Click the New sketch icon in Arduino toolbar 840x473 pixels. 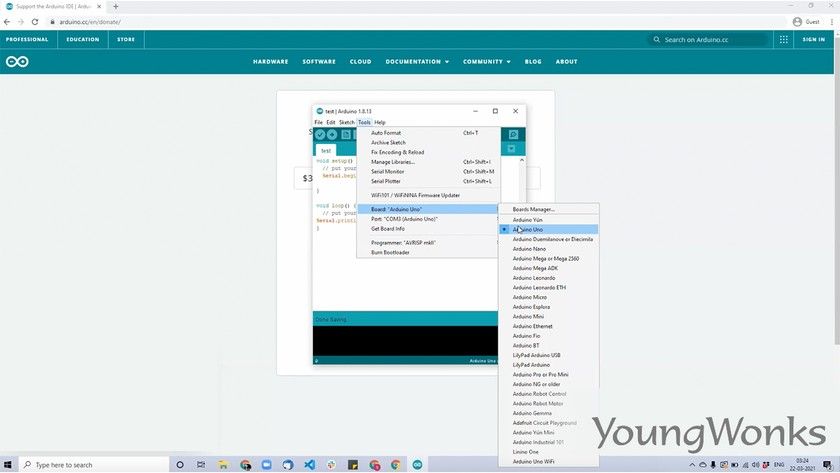tap(346, 134)
